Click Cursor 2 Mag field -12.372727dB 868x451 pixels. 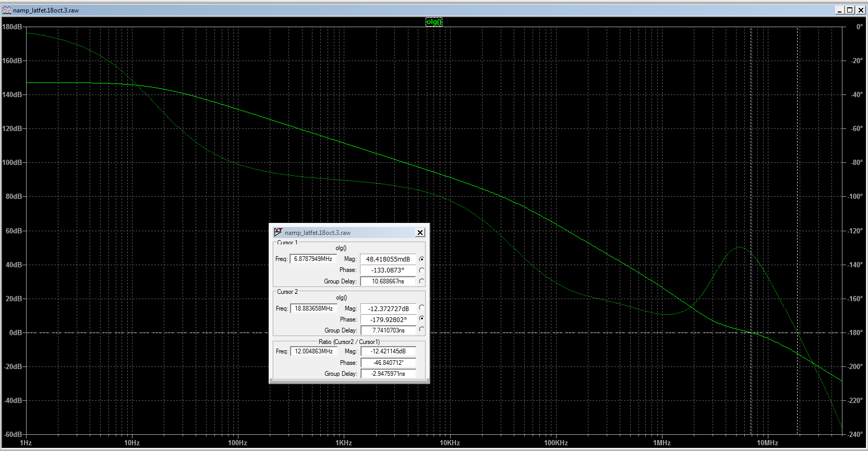388,308
